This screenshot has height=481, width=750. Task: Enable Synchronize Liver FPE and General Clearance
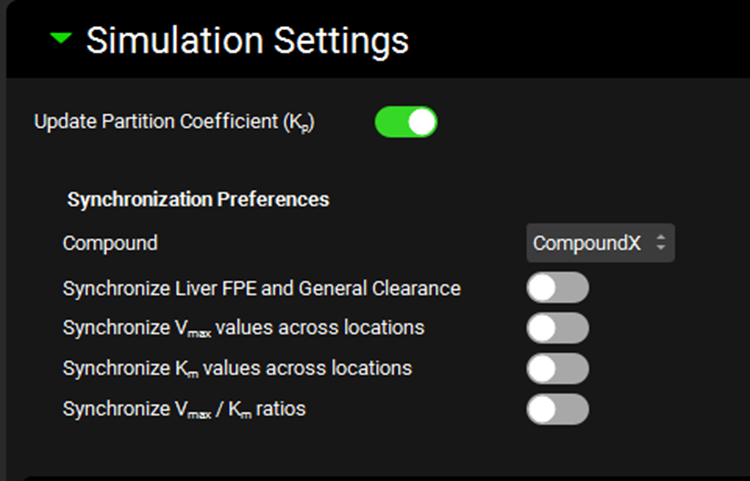point(557,288)
